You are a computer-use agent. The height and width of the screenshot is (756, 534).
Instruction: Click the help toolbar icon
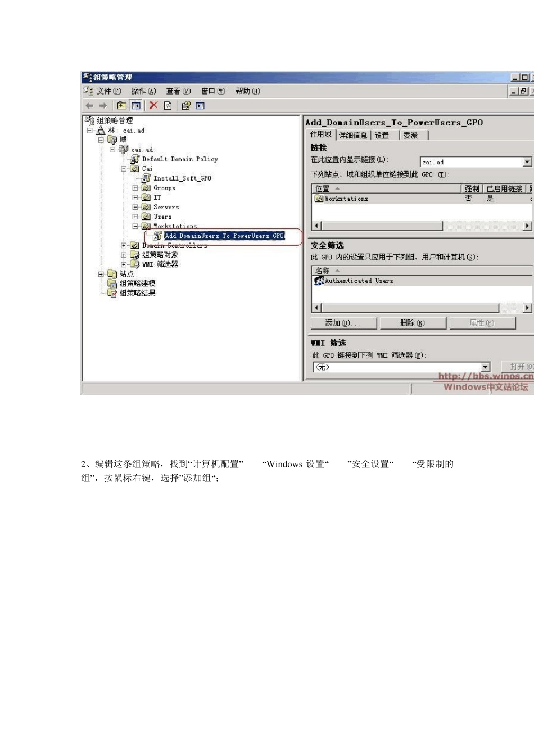[x=186, y=106]
